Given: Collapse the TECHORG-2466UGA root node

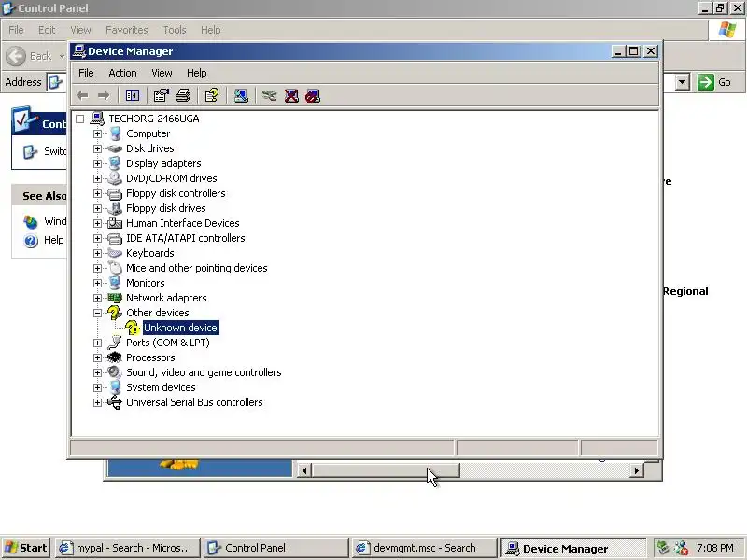Looking at the screenshot, I should pyautogui.click(x=80, y=119).
